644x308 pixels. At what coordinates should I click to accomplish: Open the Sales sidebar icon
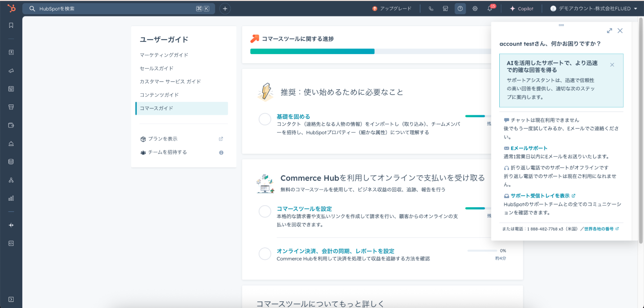pos(11,107)
